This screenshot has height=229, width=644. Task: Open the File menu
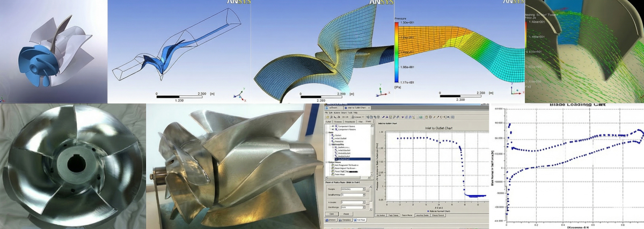[x=327, y=113]
